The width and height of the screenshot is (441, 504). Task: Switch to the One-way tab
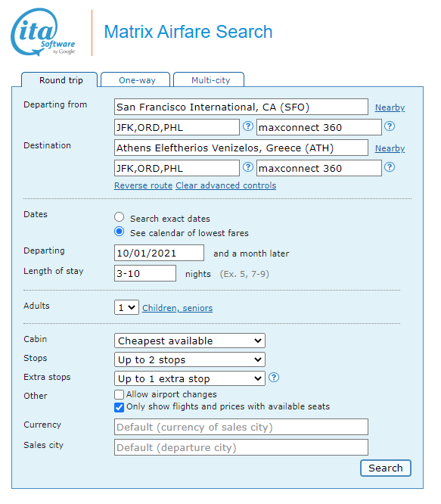tap(135, 79)
